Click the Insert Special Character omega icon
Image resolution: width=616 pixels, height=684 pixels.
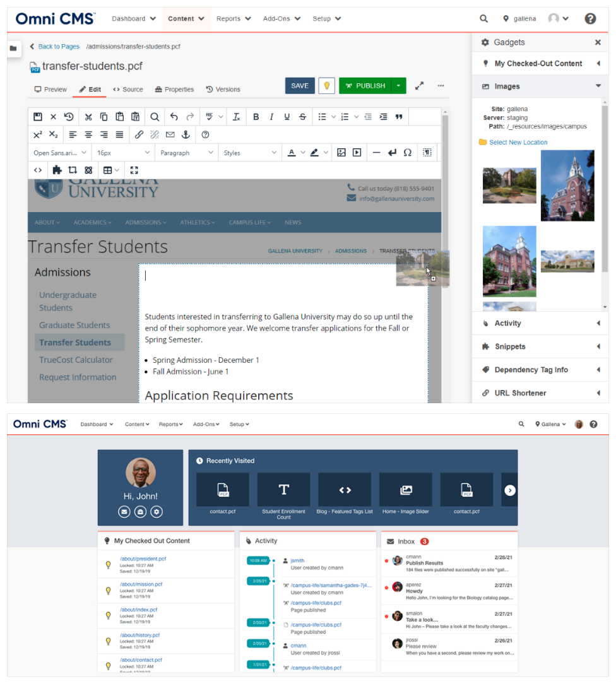(x=408, y=153)
